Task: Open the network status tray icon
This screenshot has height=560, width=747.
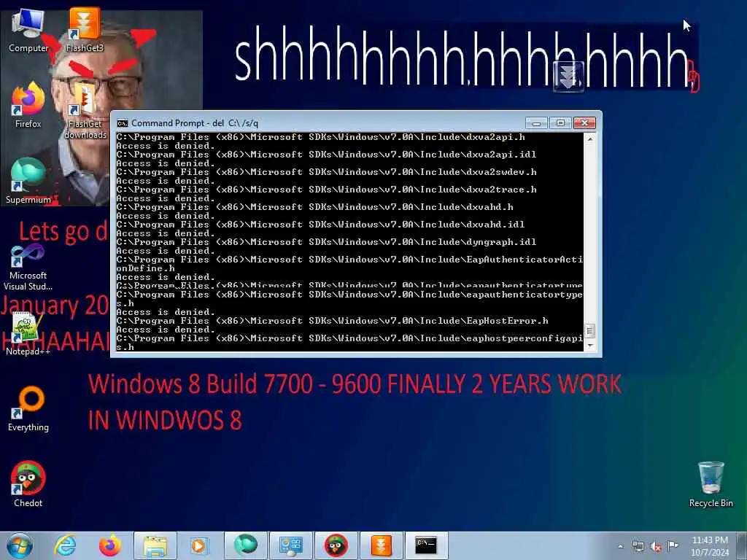Action: pyautogui.click(x=638, y=546)
